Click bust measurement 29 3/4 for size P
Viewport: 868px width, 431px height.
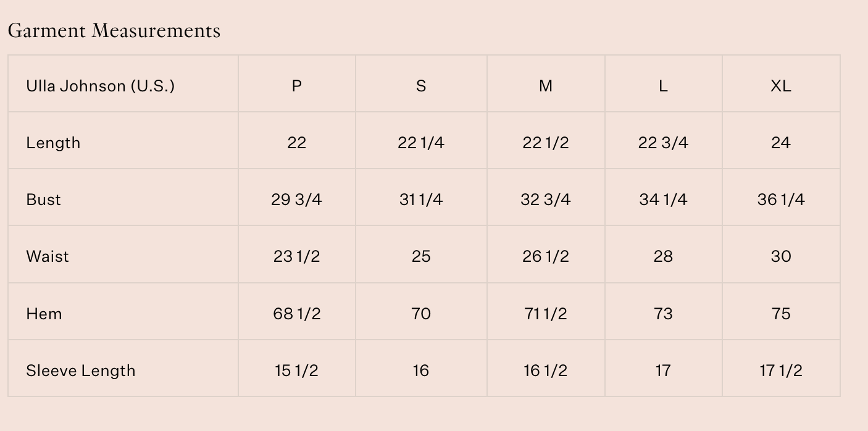coord(297,199)
